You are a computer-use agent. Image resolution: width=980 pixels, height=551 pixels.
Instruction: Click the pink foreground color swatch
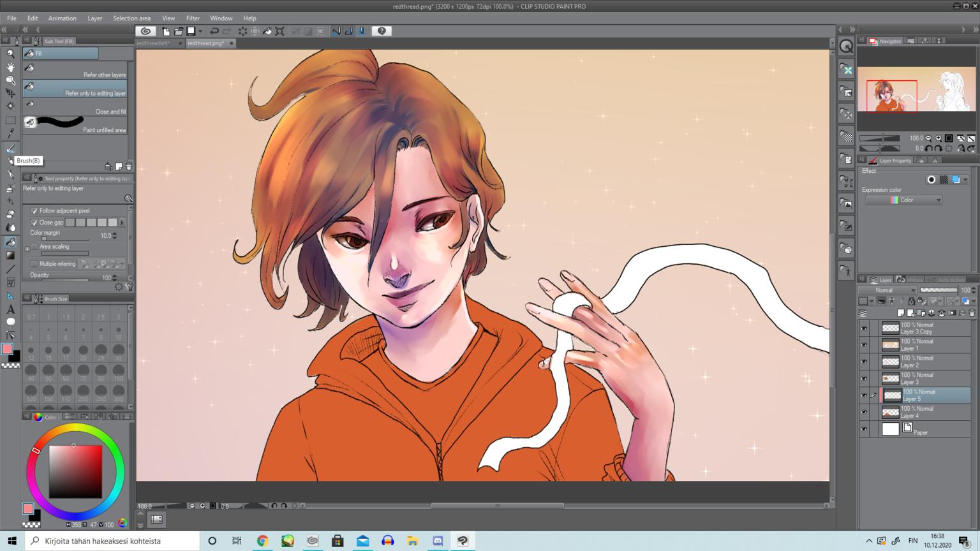coord(8,349)
